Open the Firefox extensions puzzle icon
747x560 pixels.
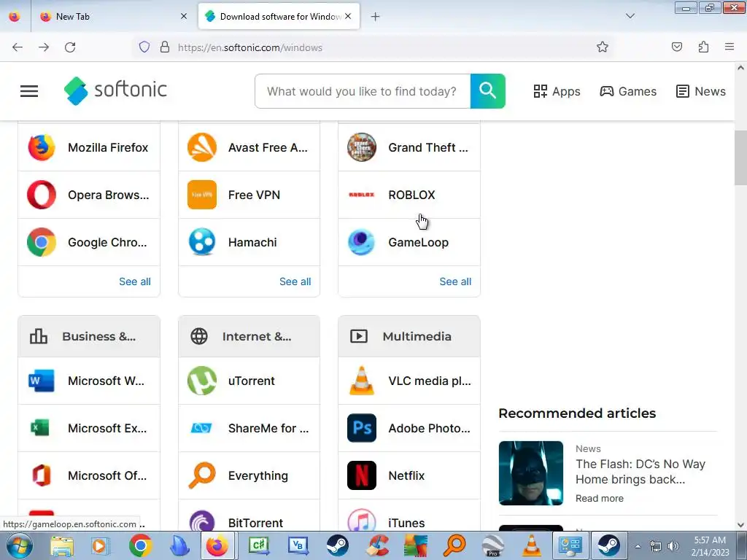click(x=703, y=47)
